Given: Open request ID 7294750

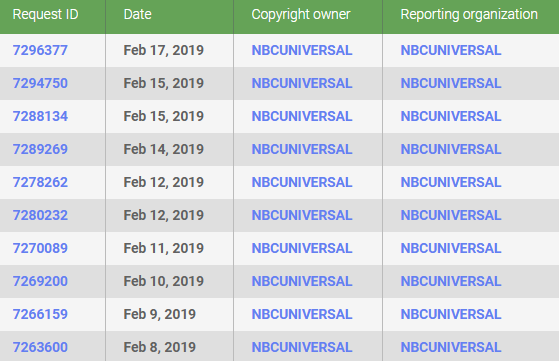Looking at the screenshot, I should pos(40,83).
